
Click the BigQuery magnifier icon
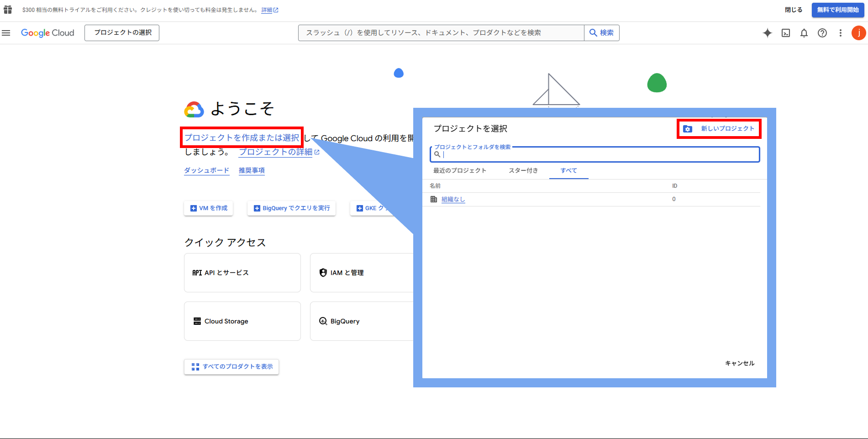(323, 321)
